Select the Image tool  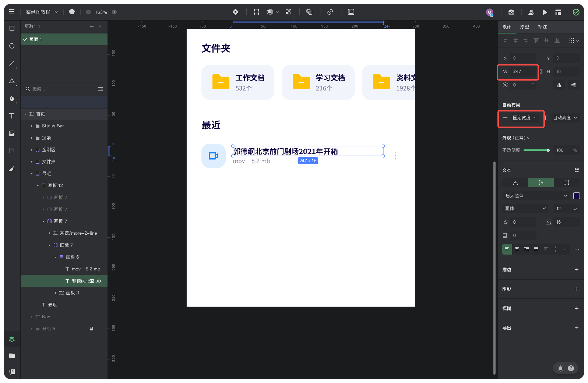pyautogui.click(x=12, y=133)
